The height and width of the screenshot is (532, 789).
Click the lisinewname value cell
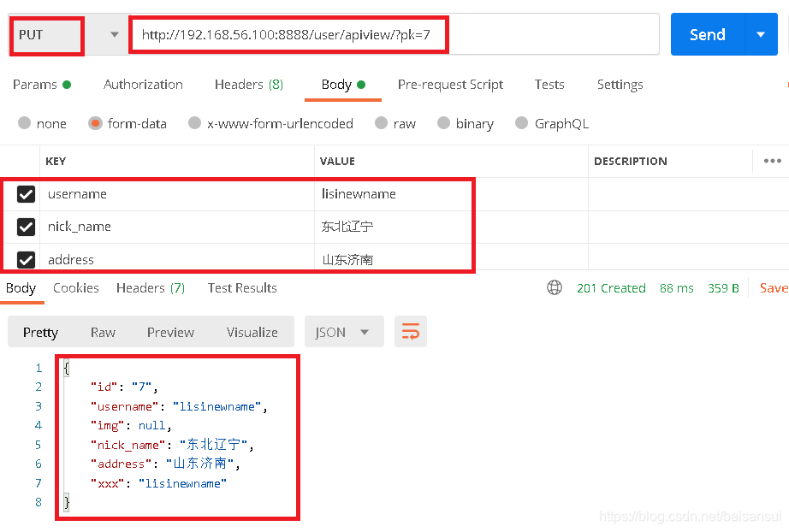click(x=451, y=194)
